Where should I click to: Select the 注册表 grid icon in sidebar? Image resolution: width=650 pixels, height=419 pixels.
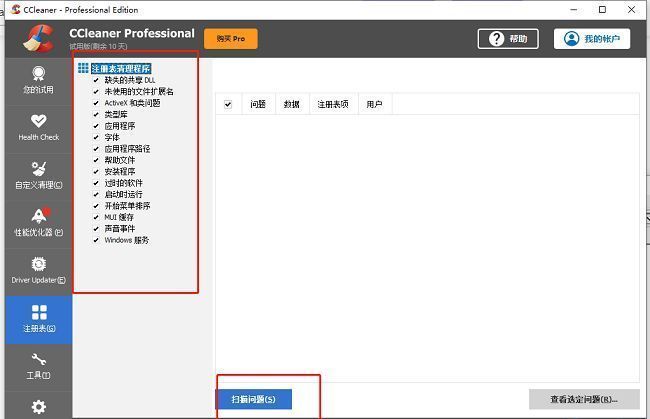point(38,312)
